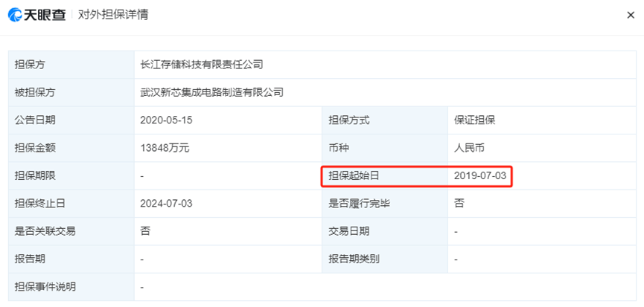Close the 对外担保详情 dialog

tap(631, 16)
